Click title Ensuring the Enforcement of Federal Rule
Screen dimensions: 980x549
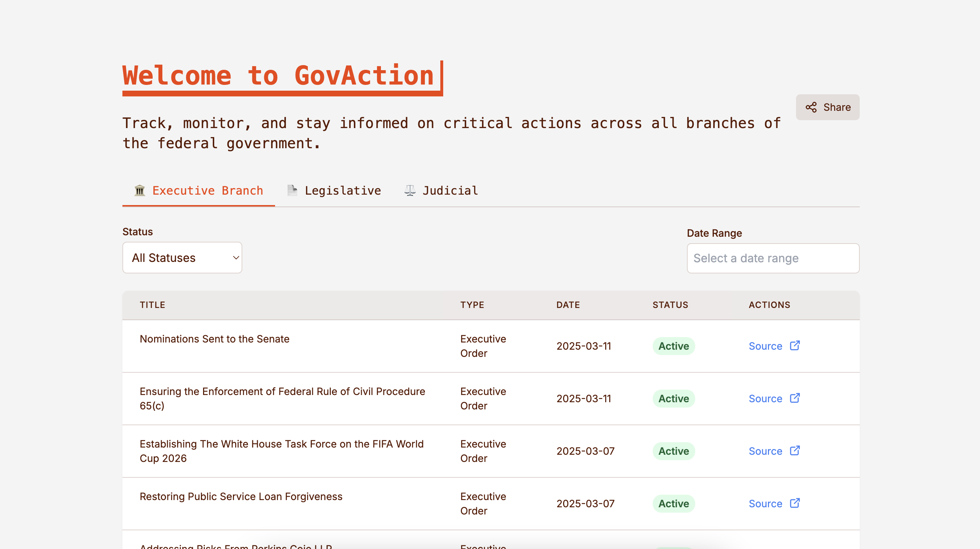(282, 399)
